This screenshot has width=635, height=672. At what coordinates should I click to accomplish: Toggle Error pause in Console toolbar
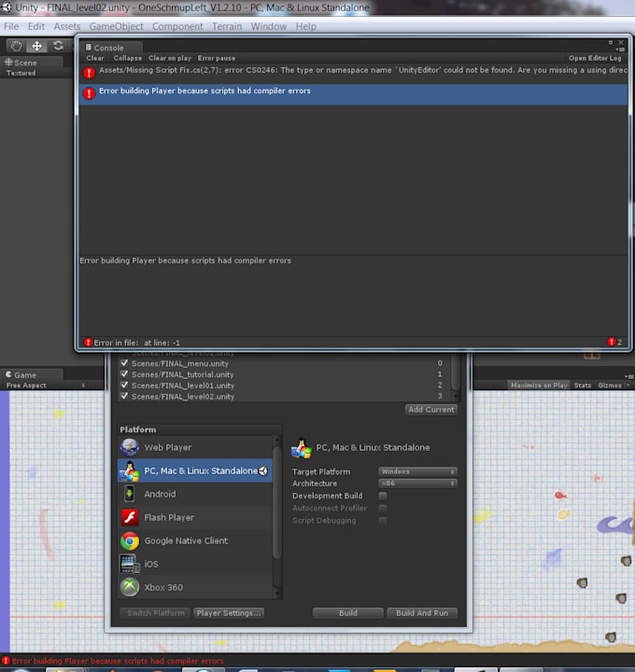(x=217, y=58)
